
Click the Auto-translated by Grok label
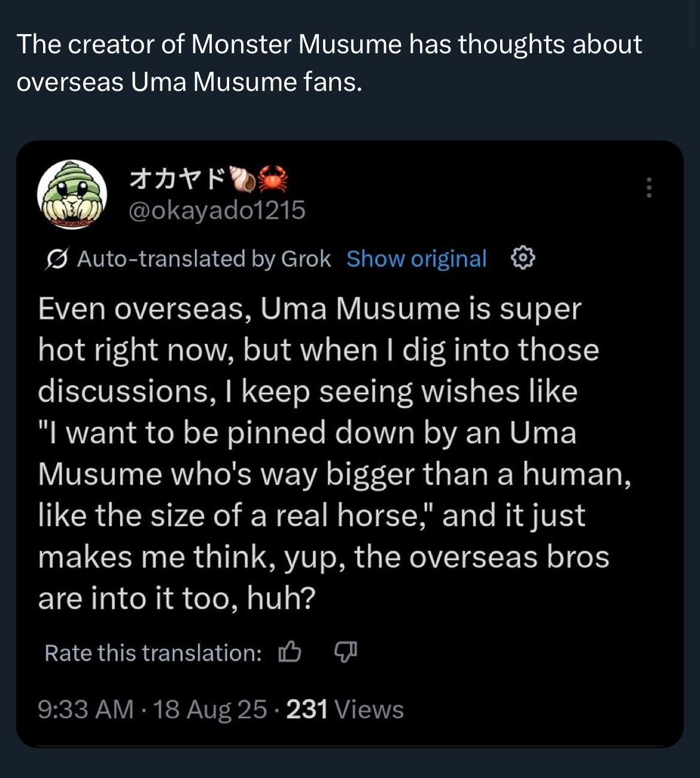click(204, 259)
